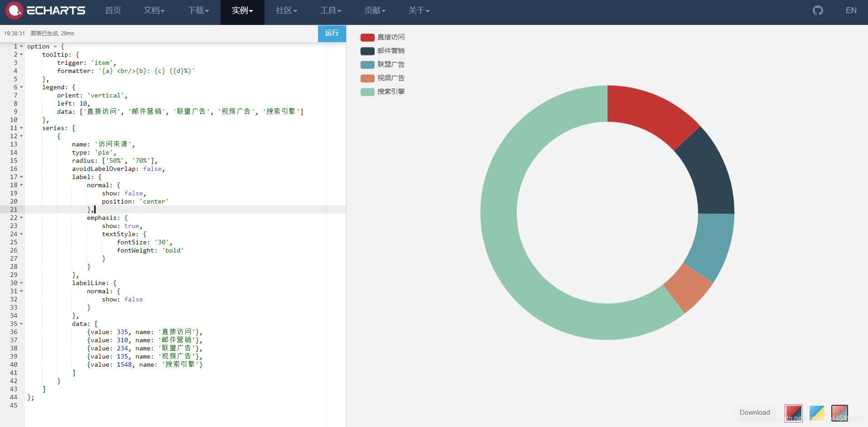Image resolution: width=868 pixels, height=427 pixels.
Task: Toggle 视频广告 legend item
Action: click(x=382, y=78)
